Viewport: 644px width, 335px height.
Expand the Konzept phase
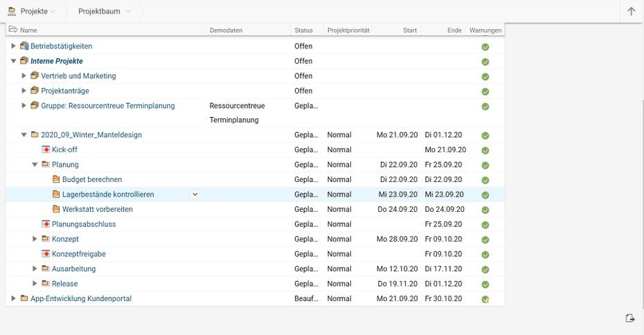pos(35,239)
